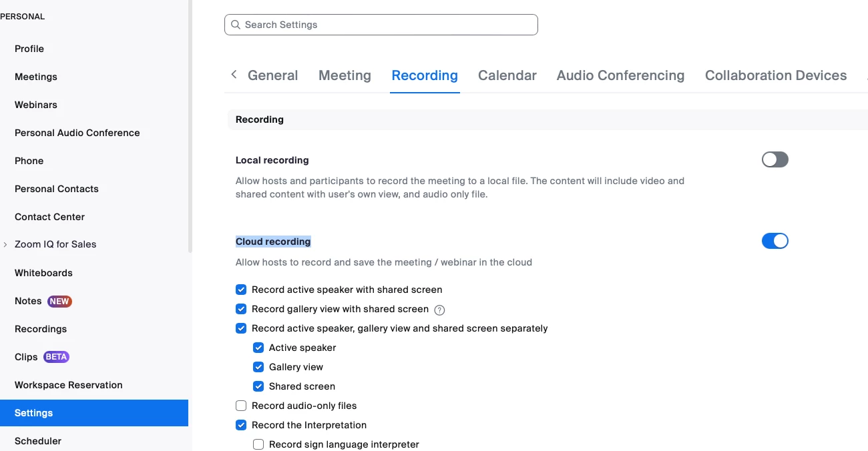The height and width of the screenshot is (451, 868).
Task: Open the General settings tab
Action: pos(272,75)
